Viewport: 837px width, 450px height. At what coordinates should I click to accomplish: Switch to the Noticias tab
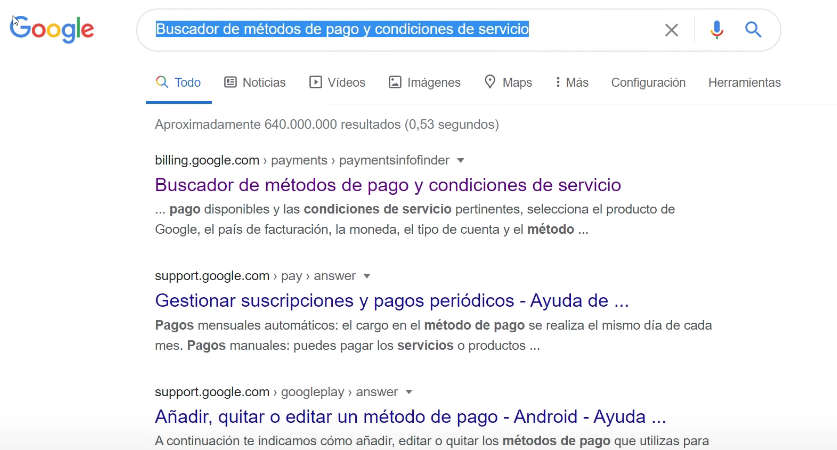coord(255,83)
